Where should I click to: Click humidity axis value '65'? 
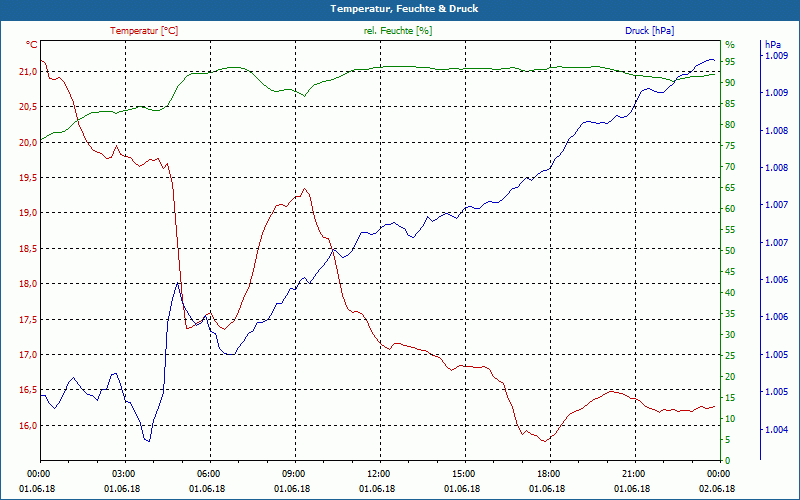point(730,188)
